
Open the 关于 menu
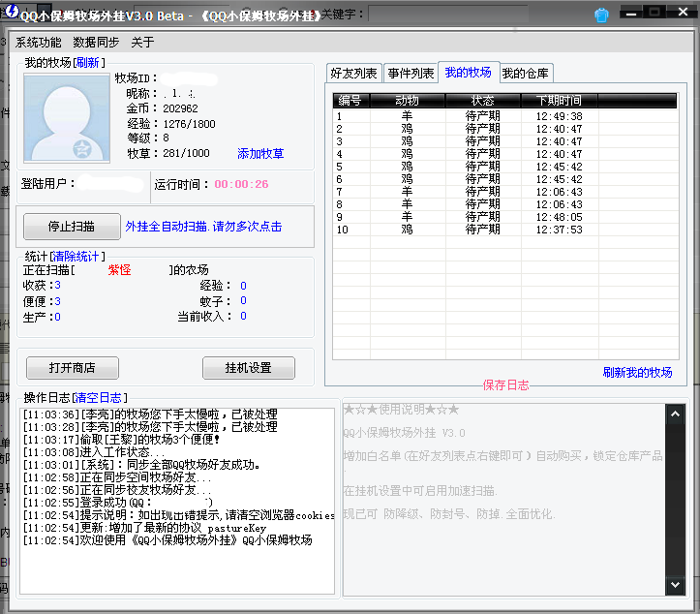pos(142,43)
